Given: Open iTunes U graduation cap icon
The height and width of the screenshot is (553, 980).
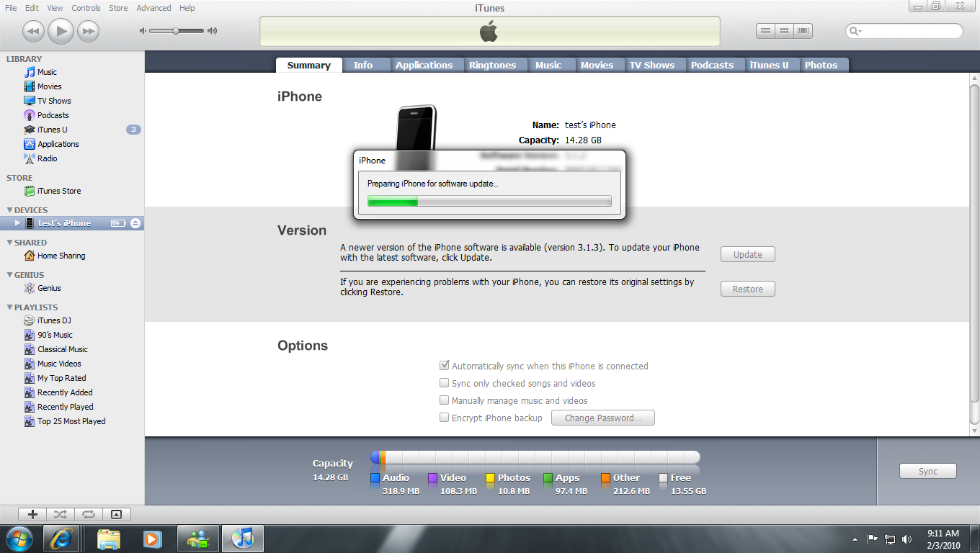Looking at the screenshot, I should point(30,130).
